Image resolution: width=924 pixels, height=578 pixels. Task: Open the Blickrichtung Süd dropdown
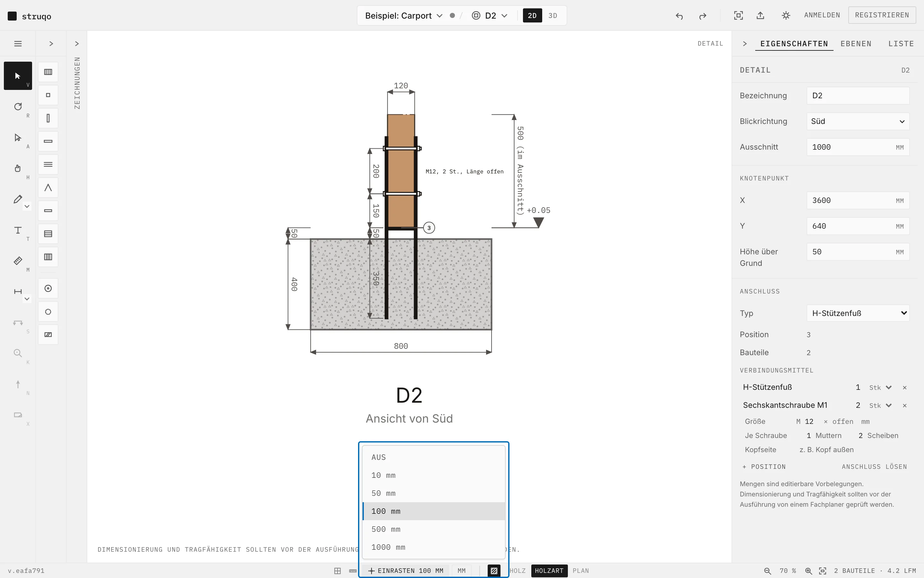(x=858, y=121)
